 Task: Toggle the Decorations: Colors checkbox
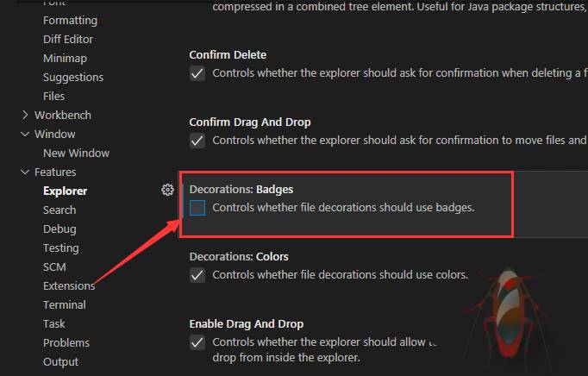point(198,275)
